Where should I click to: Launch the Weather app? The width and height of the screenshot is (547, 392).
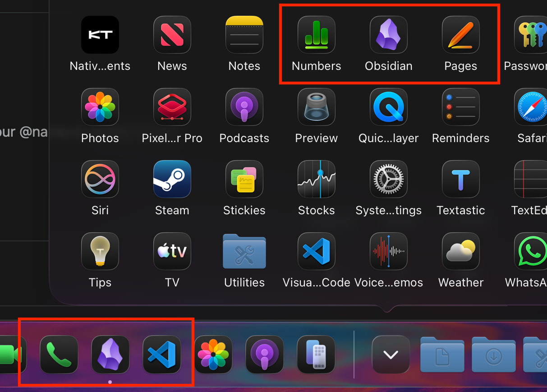460,252
